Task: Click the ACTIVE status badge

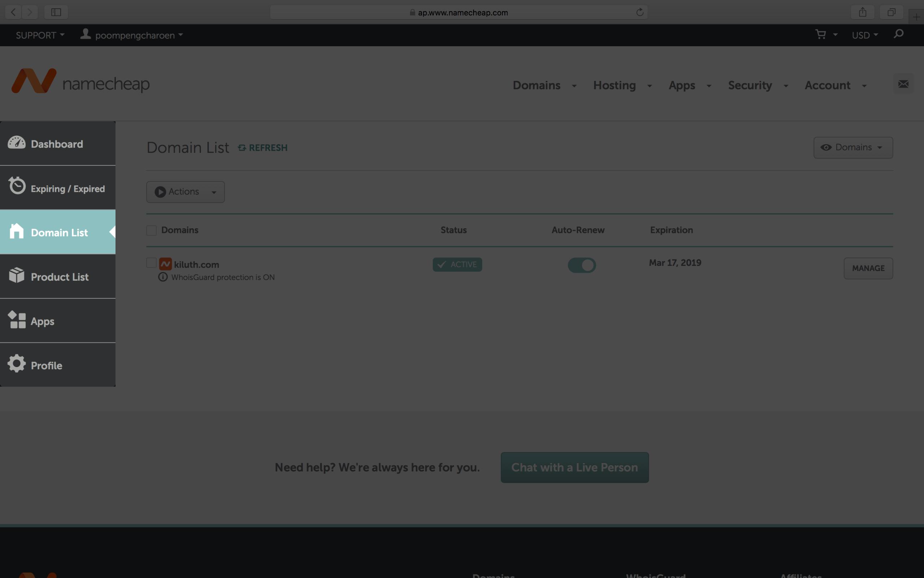Action: [457, 264]
